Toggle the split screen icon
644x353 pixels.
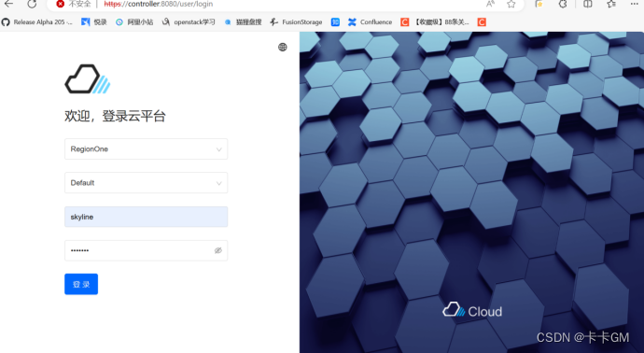[588, 4]
